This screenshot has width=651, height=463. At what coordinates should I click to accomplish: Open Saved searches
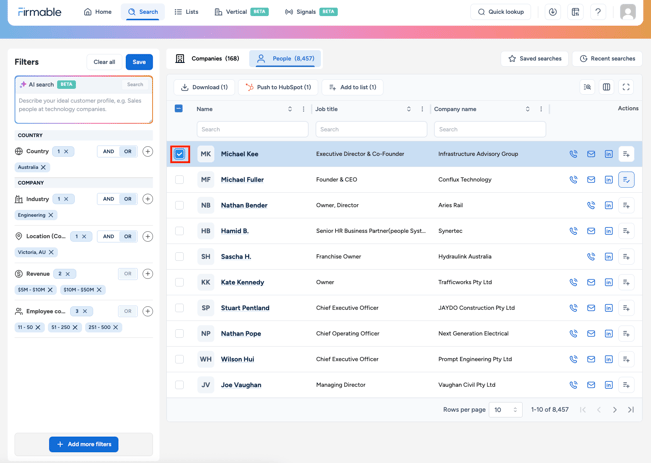pos(535,59)
